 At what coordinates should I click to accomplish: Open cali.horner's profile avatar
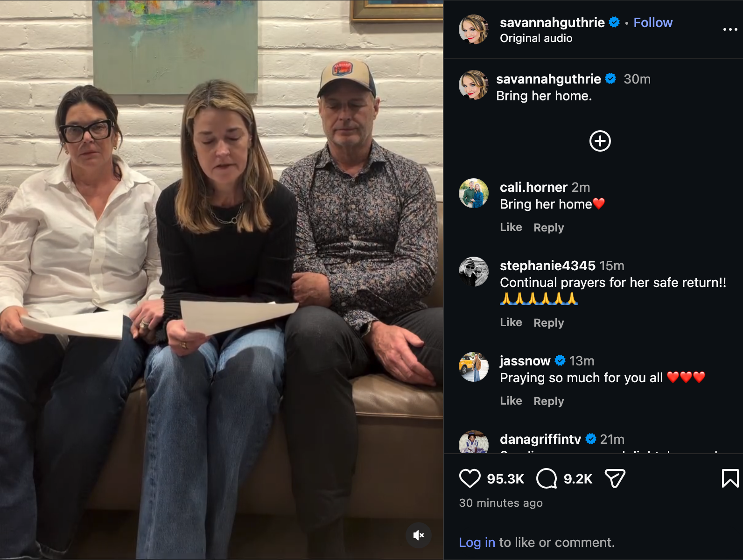[474, 193]
